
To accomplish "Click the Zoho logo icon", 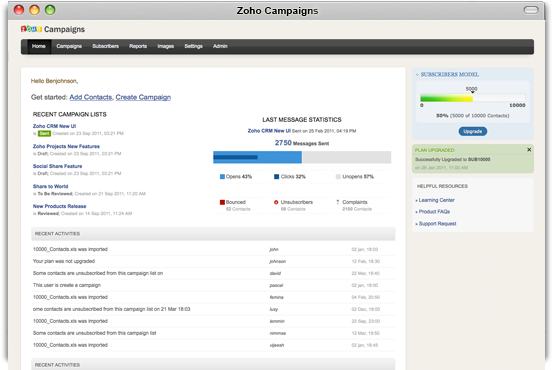I will click(x=31, y=29).
